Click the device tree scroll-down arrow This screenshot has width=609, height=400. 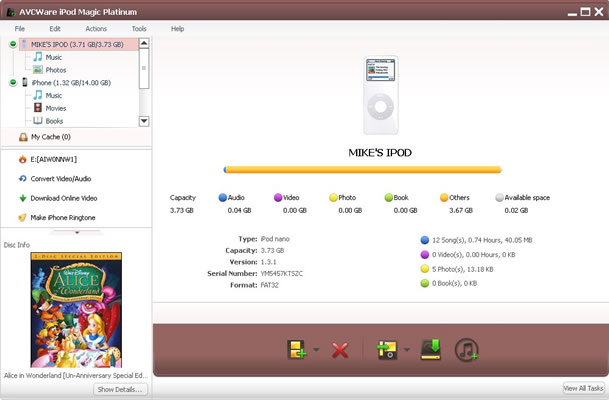144,121
